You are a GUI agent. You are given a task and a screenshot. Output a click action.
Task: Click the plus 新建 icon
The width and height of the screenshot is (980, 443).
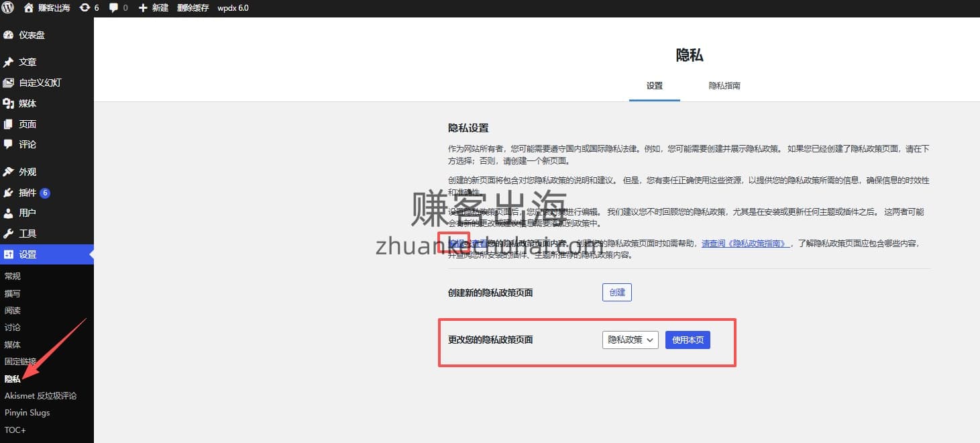point(143,8)
